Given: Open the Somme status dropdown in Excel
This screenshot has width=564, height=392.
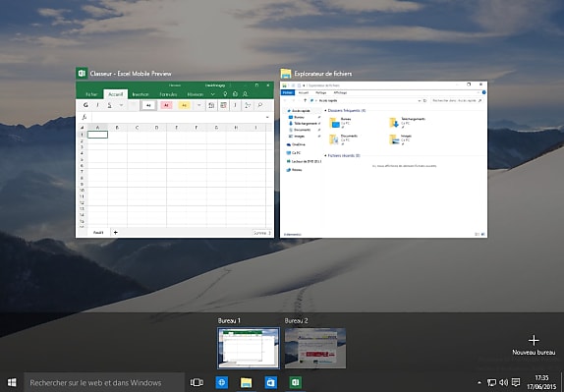Looking at the screenshot, I should 261,233.
